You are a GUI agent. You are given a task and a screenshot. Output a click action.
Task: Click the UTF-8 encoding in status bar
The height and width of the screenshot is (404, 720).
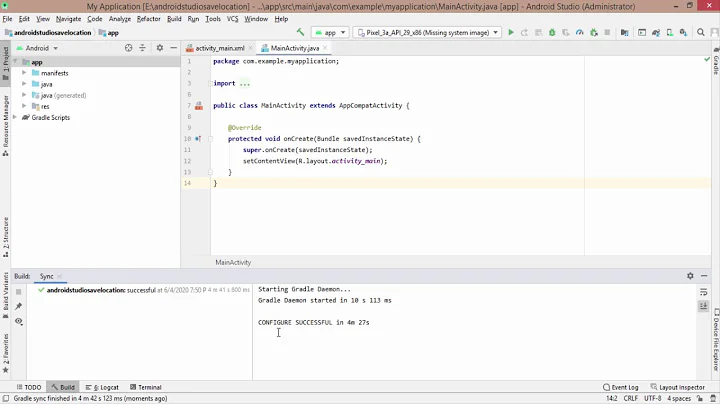652,398
